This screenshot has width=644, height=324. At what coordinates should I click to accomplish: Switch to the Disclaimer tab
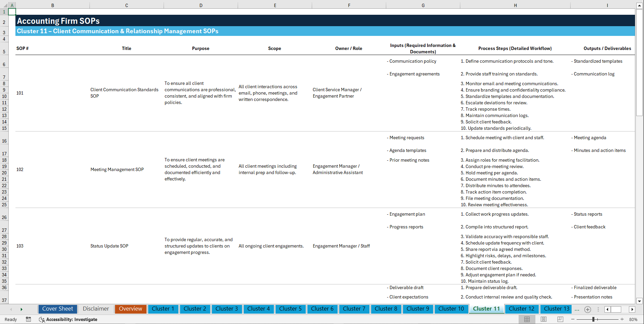[x=96, y=309]
